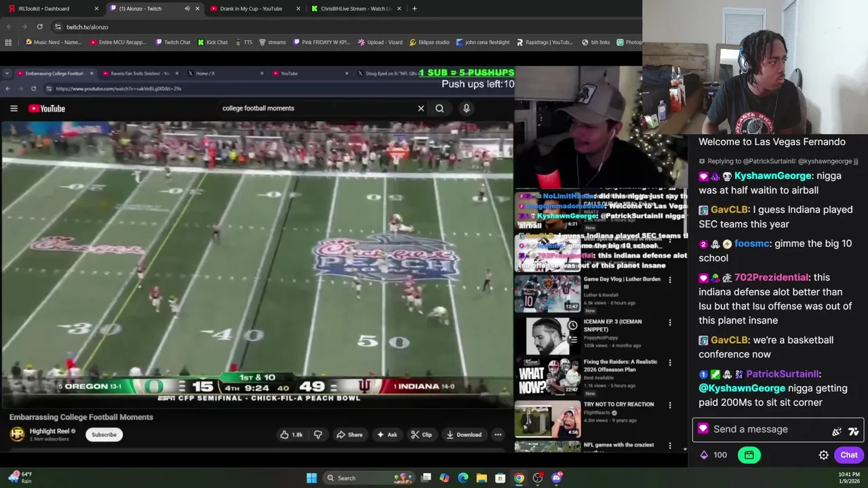Open the Game Day Vlog video thumbnail
The height and width of the screenshot is (488, 868).
click(x=547, y=292)
